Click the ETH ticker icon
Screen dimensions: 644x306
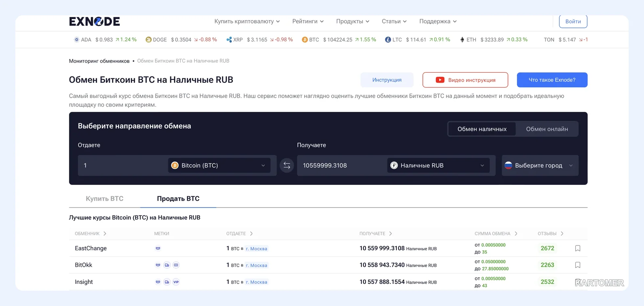pos(462,40)
